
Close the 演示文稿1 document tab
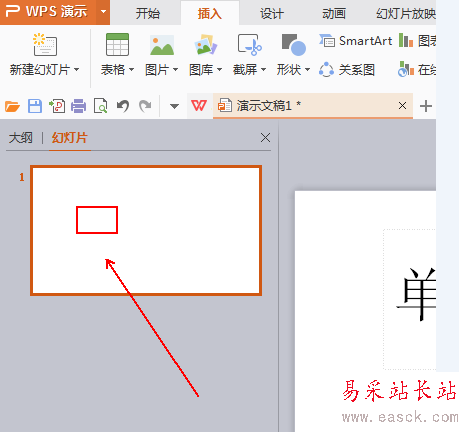402,106
